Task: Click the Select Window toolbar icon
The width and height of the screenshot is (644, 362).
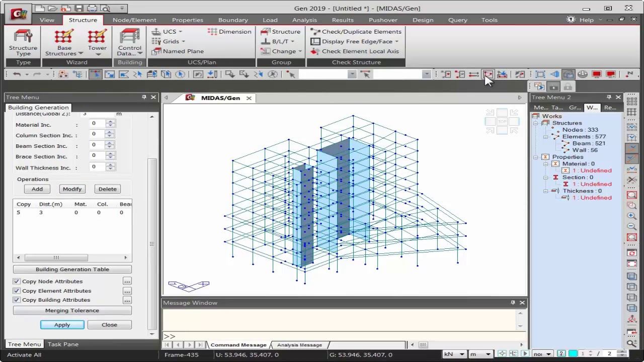Action: point(109,74)
